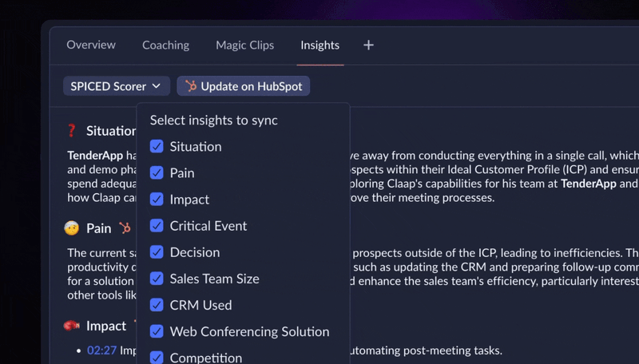Go to the Magic Clips tab
The height and width of the screenshot is (364, 639).
pyautogui.click(x=245, y=45)
